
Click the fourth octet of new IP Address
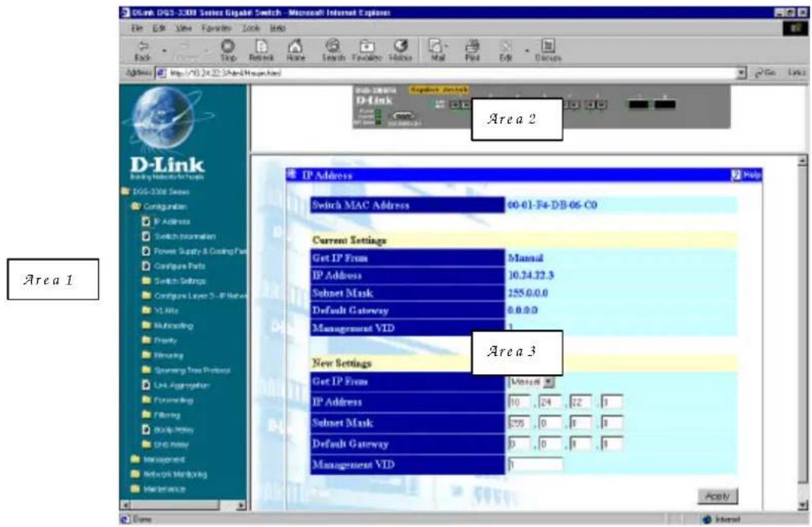coord(611,402)
